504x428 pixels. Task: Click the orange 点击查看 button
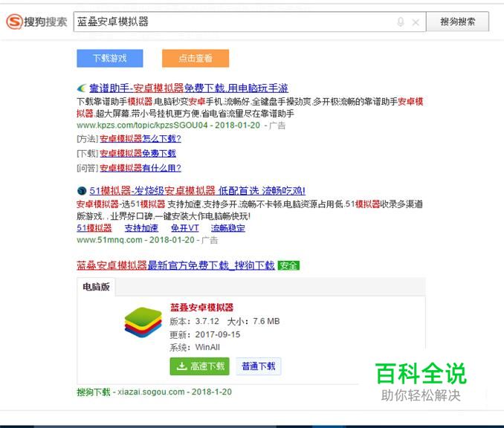pos(196,58)
